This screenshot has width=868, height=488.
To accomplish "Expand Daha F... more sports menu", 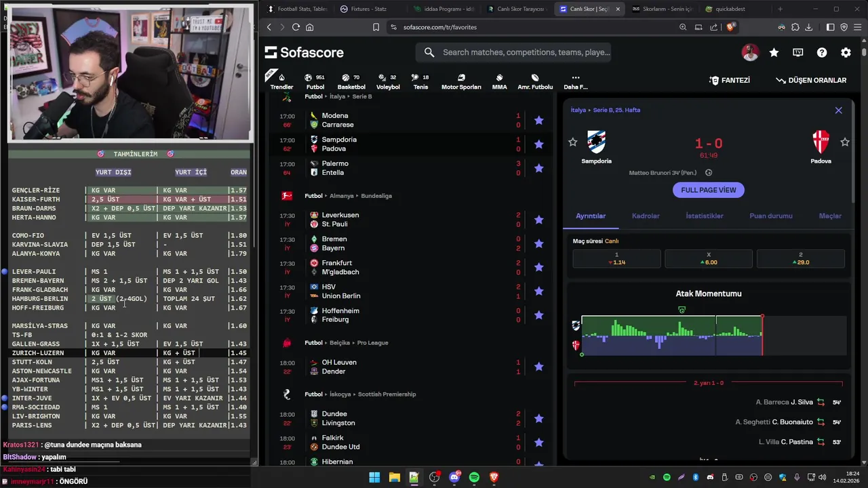I will point(575,81).
